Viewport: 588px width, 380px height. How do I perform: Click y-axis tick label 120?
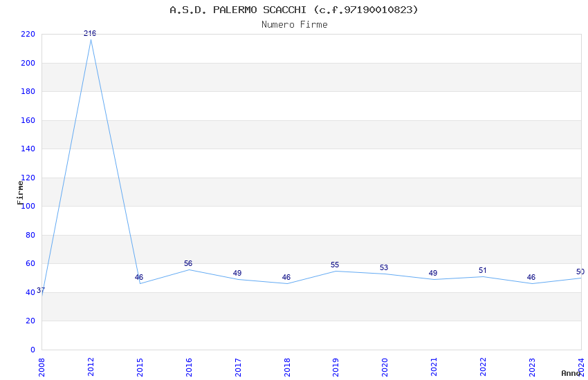click(x=28, y=178)
